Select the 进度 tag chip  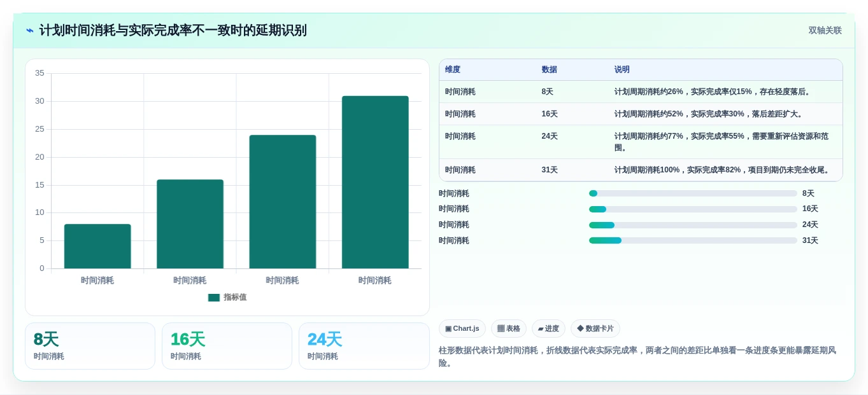pos(548,329)
